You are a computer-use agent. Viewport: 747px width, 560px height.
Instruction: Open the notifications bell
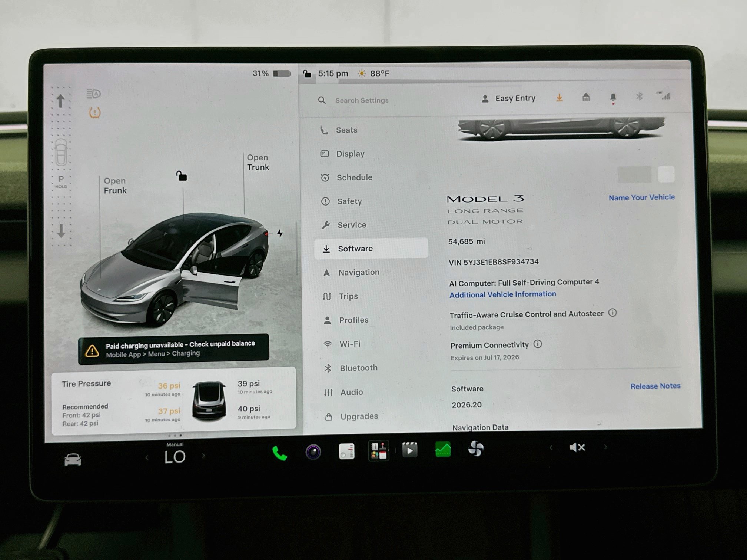pos(613,98)
